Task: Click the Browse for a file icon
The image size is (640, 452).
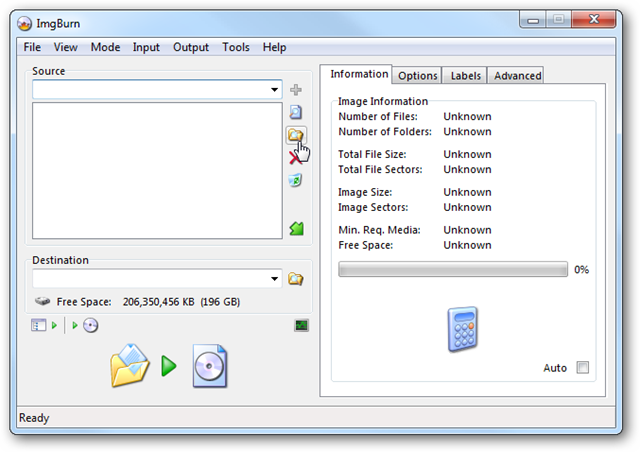Action: pyautogui.click(x=296, y=112)
